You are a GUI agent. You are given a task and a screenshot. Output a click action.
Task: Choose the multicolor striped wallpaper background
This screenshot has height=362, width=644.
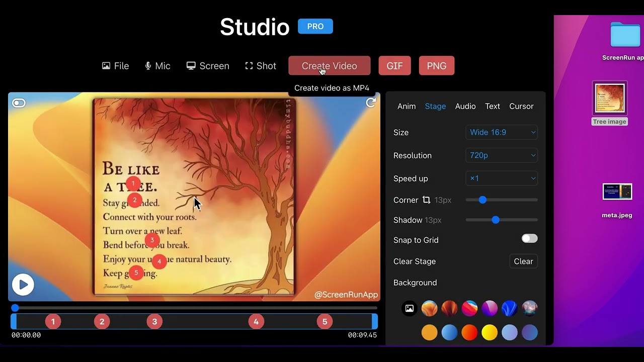tap(469, 308)
